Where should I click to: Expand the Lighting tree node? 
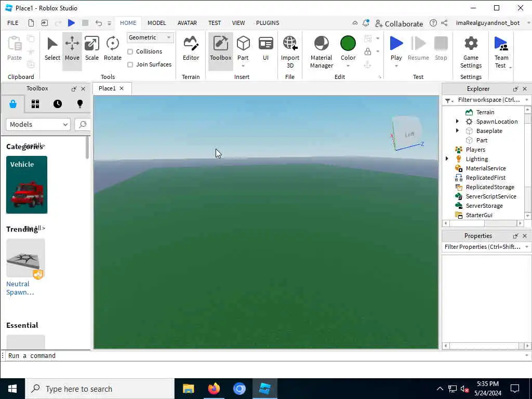[x=447, y=159]
